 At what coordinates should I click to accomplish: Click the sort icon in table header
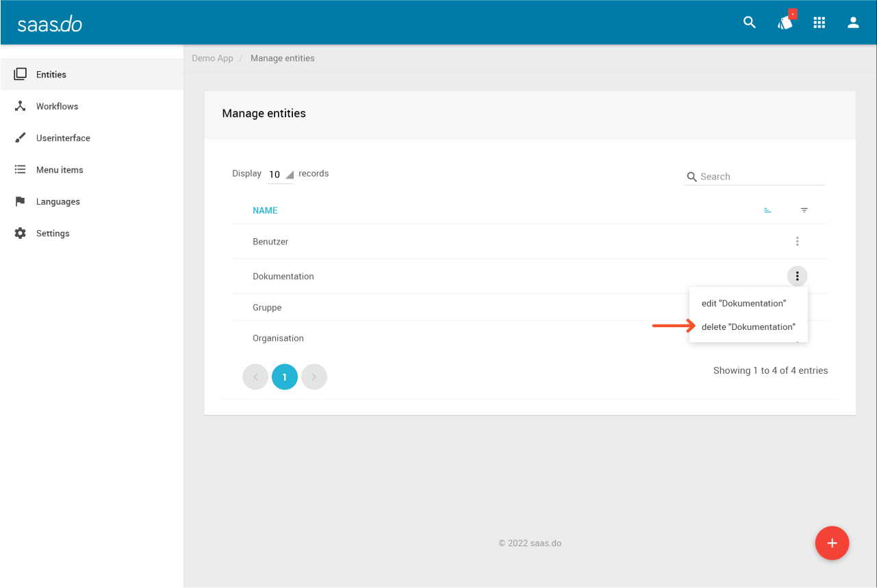[x=767, y=210]
